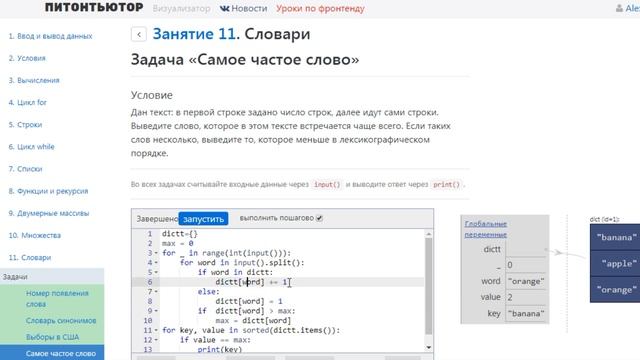This screenshot has width=640, height=360.
Task: Click in code line 6 'dictt[word] += 1'
Action: (x=252, y=282)
